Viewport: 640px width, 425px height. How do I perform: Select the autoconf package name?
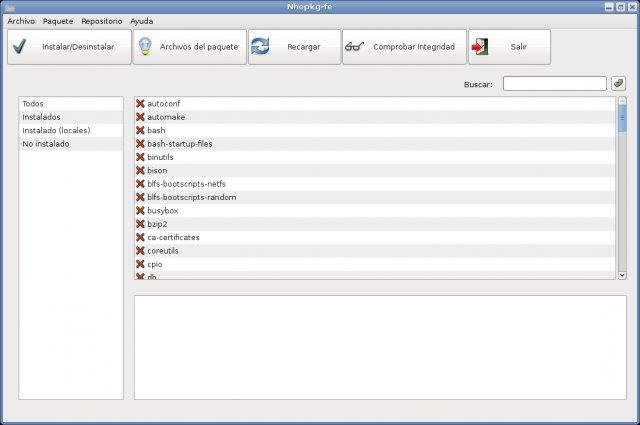164,104
